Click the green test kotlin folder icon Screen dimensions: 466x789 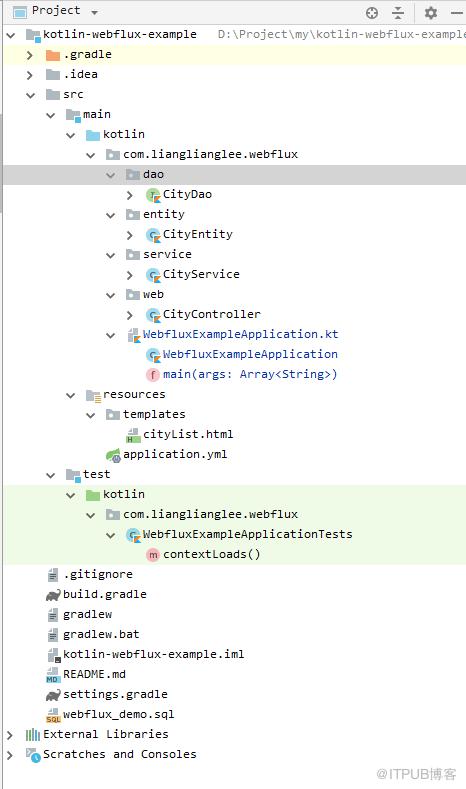click(x=93, y=495)
